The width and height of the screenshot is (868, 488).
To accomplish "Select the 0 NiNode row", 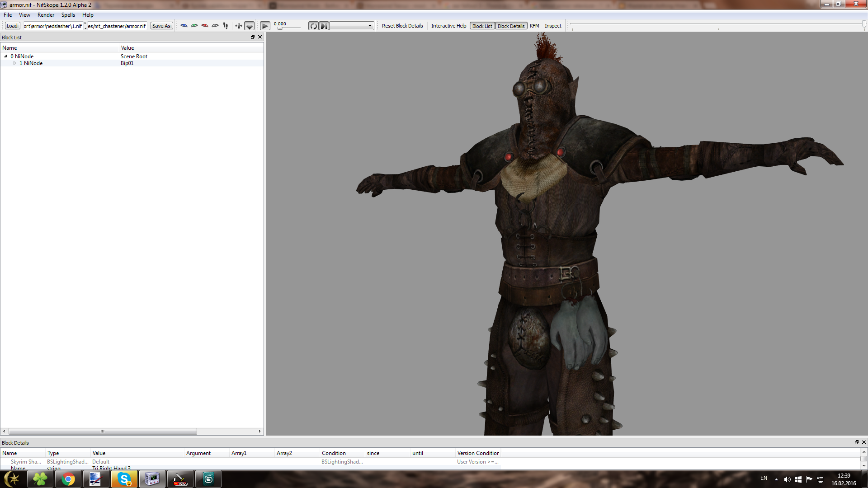I will click(132, 56).
